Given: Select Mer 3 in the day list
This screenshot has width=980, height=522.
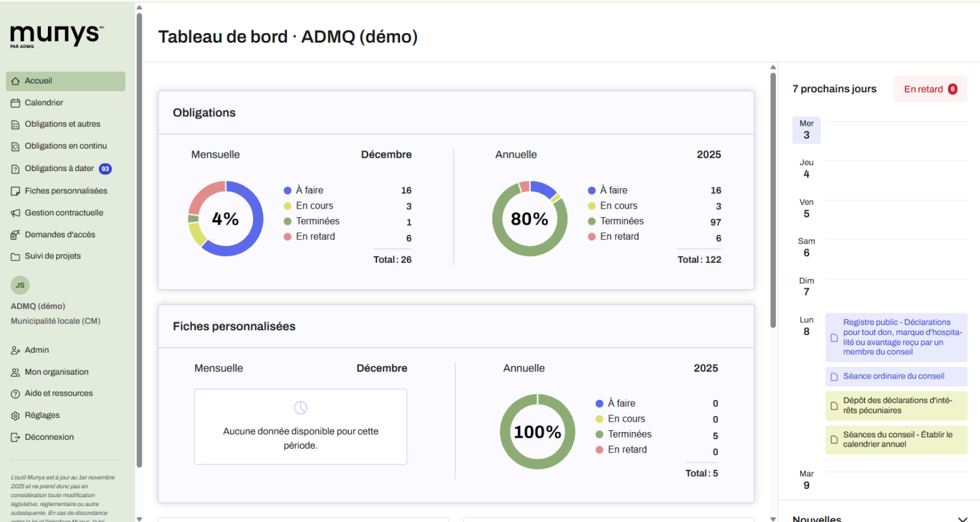Looking at the screenshot, I should pyautogui.click(x=806, y=130).
